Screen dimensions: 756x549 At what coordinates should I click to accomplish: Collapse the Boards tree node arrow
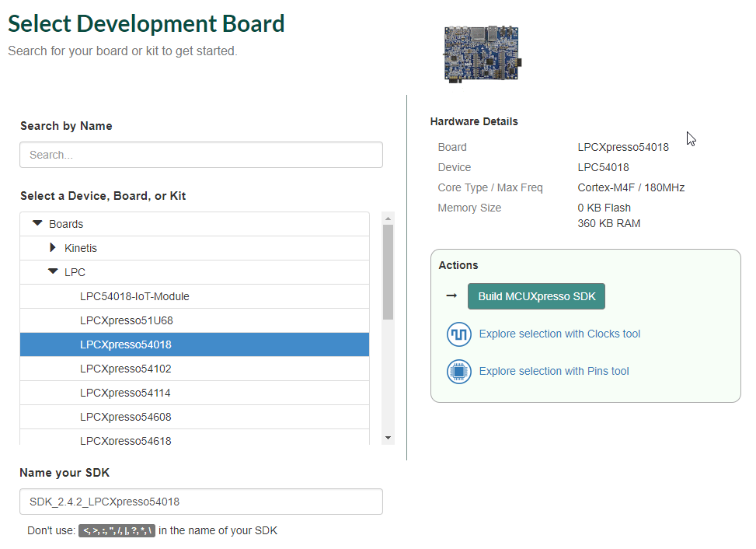[x=37, y=224]
